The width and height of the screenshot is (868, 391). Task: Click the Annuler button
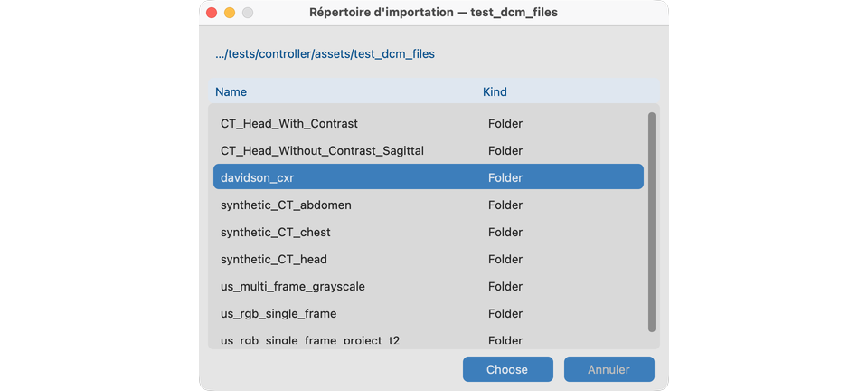pos(609,369)
